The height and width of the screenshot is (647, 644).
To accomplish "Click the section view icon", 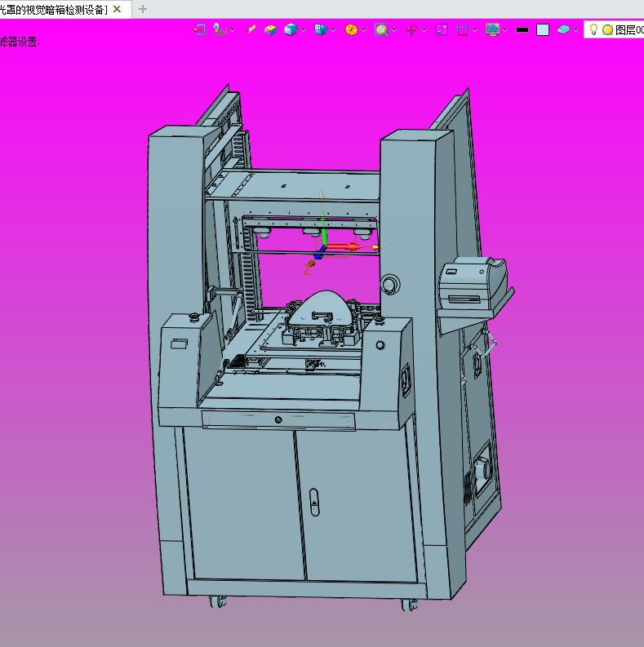I will pos(462,29).
